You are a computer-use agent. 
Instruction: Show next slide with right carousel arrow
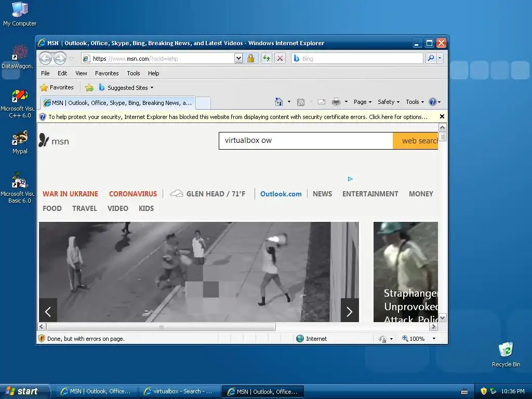pos(350,311)
